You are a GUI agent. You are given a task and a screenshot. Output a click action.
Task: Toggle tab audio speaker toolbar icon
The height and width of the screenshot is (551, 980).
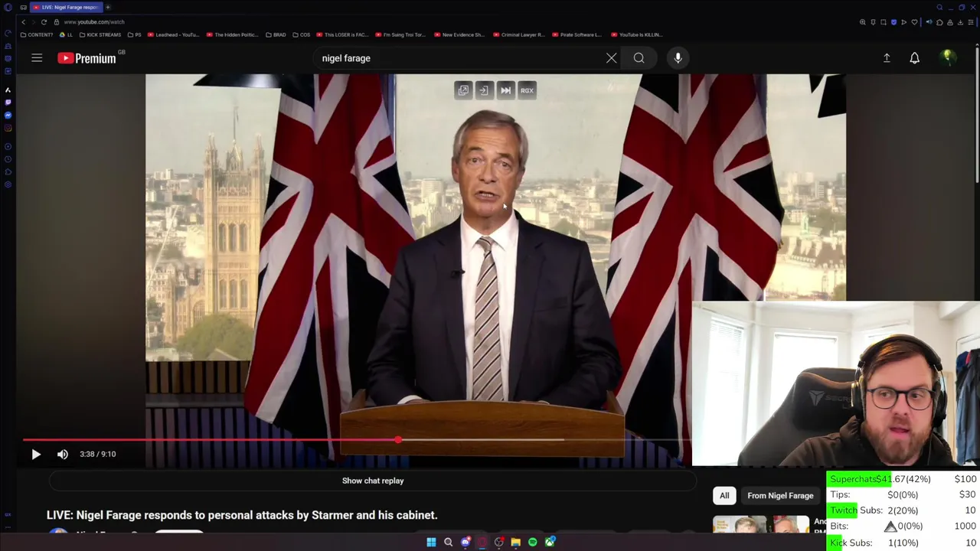tap(929, 22)
